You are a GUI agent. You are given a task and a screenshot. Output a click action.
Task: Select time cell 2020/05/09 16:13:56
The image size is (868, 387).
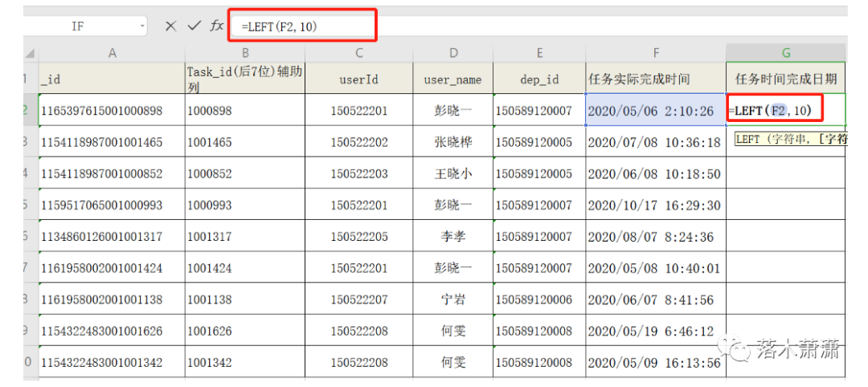[x=656, y=363]
